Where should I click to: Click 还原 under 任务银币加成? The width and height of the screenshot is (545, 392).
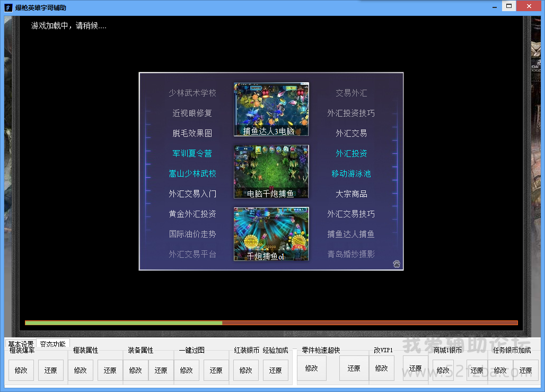click(x=525, y=370)
